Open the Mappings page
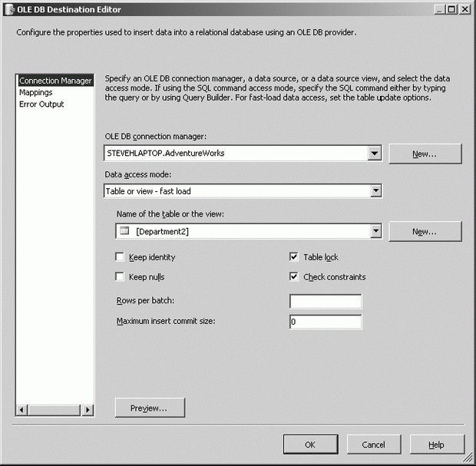This screenshot has height=466, width=476. coord(36,92)
